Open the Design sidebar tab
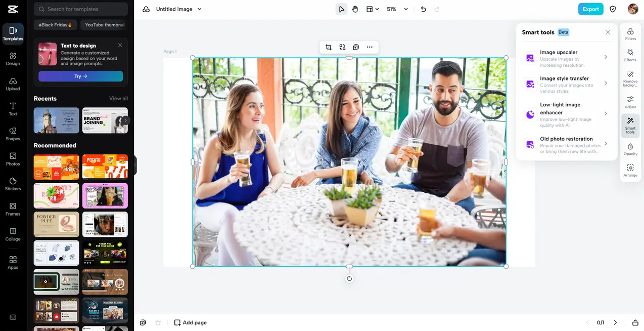 (x=13, y=59)
